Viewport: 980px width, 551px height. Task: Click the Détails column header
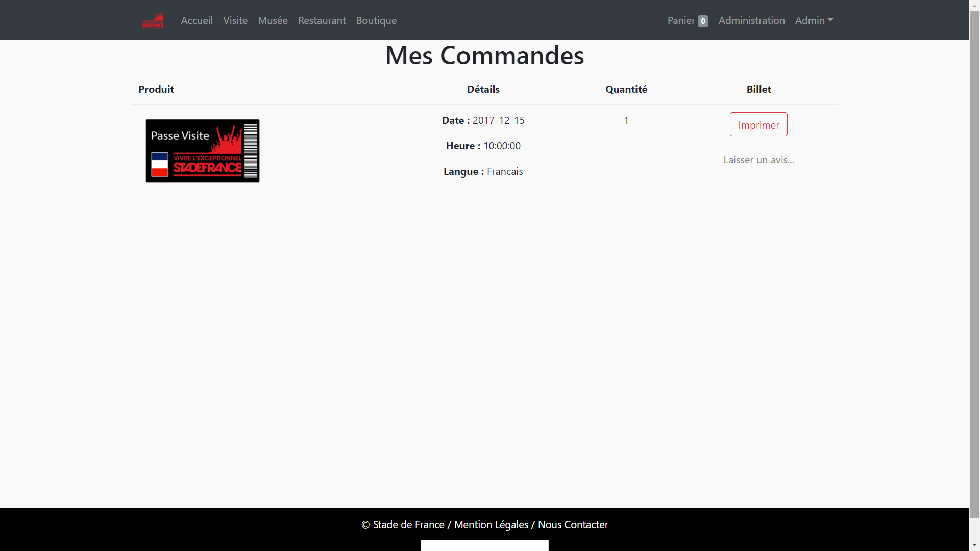point(483,89)
